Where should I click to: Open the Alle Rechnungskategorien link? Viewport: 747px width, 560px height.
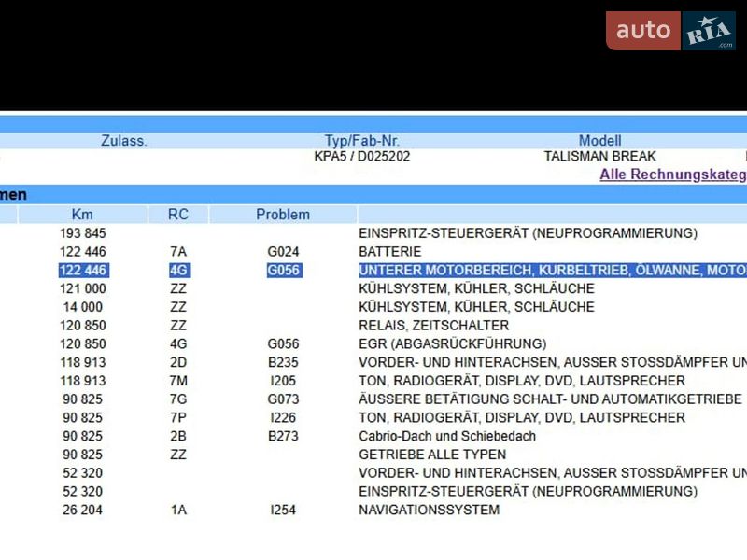tap(672, 175)
